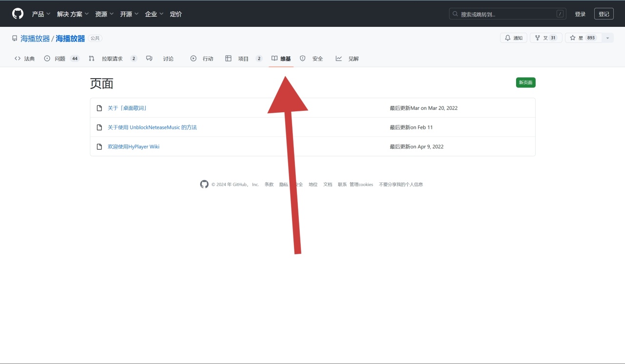625x364 pixels.
Task: Click the fork count 31
Action: click(553, 38)
